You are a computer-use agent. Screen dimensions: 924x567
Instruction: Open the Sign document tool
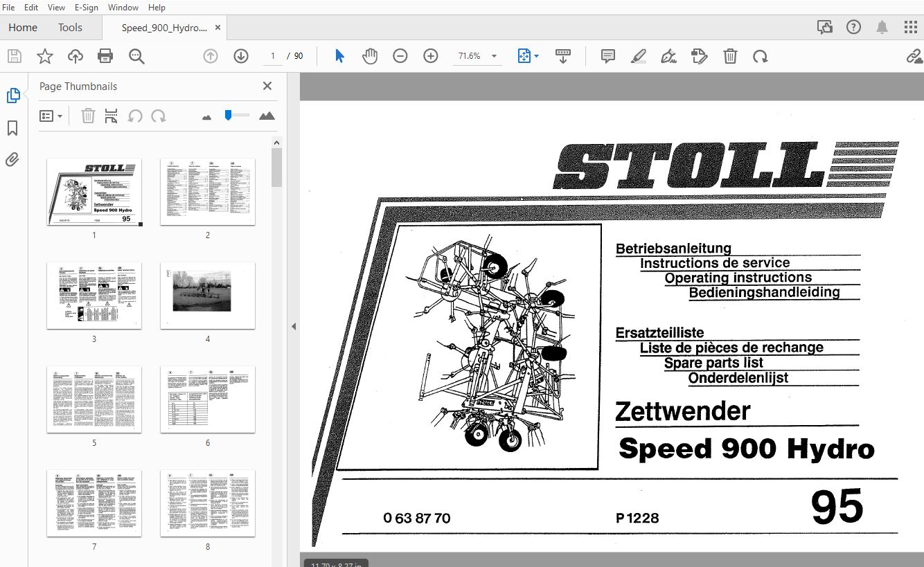pyautogui.click(x=669, y=56)
